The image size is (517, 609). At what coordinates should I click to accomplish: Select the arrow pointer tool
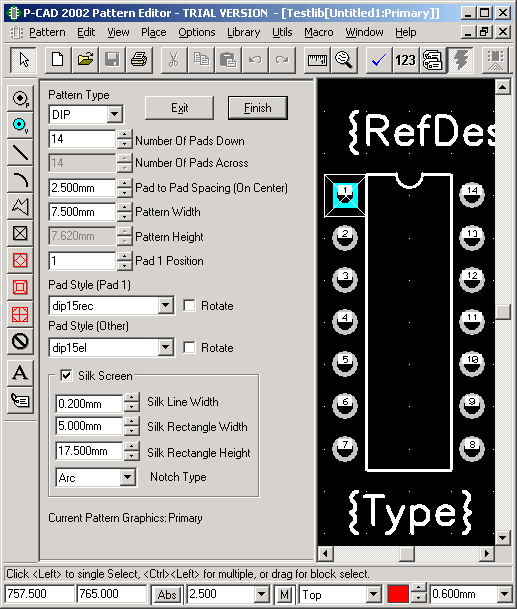[x=23, y=60]
